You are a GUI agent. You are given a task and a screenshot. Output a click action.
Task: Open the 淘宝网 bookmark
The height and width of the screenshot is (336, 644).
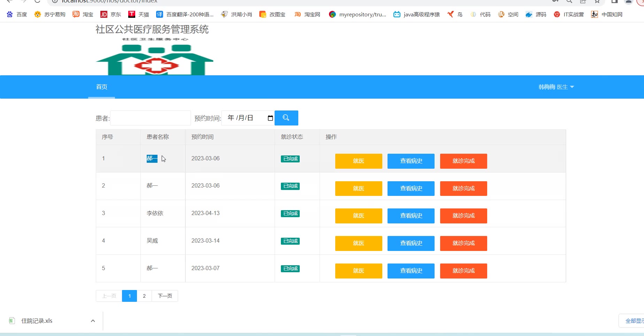point(307,14)
